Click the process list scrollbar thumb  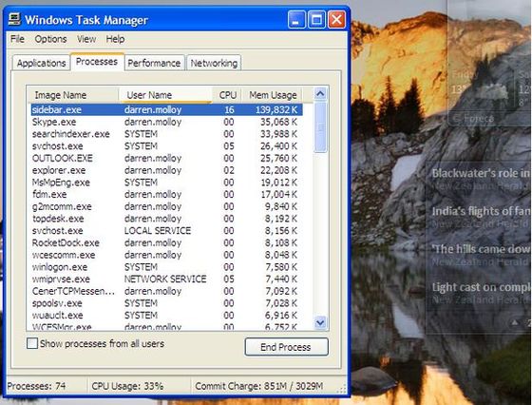click(x=320, y=127)
